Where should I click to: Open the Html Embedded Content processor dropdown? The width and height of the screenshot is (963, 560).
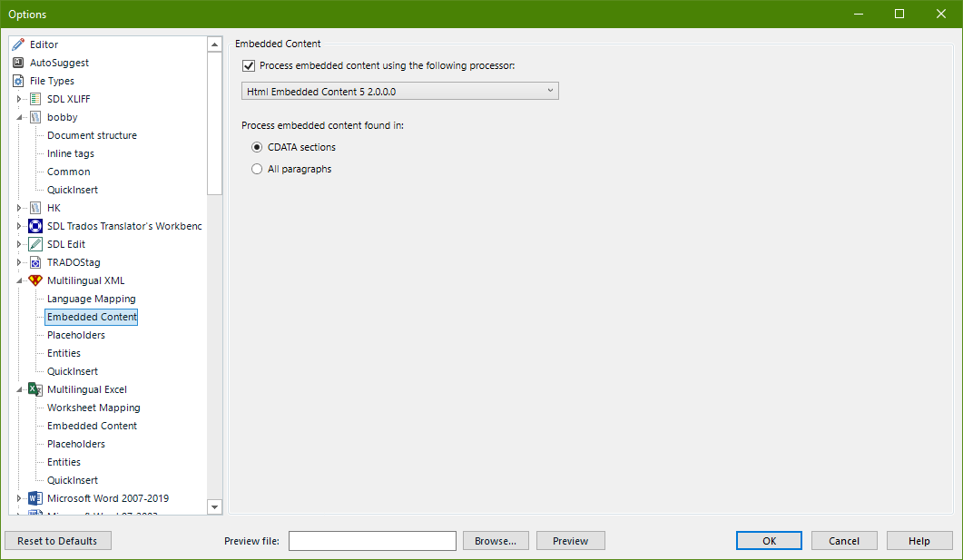[x=400, y=92]
